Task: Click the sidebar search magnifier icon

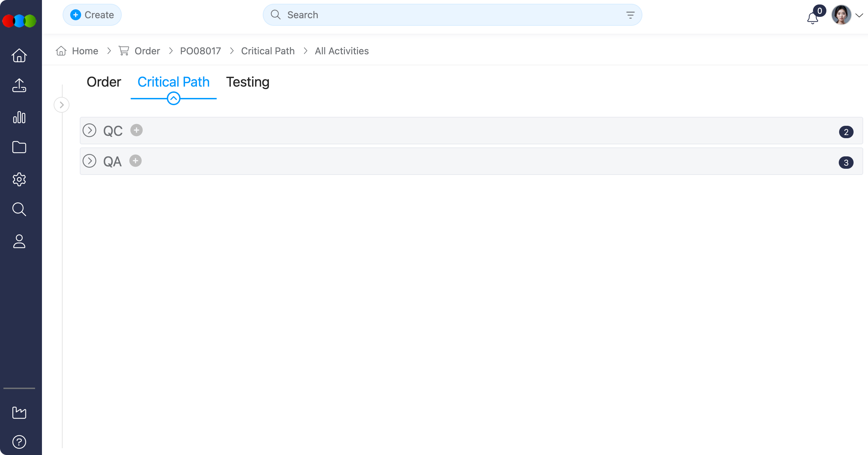Action: click(19, 209)
